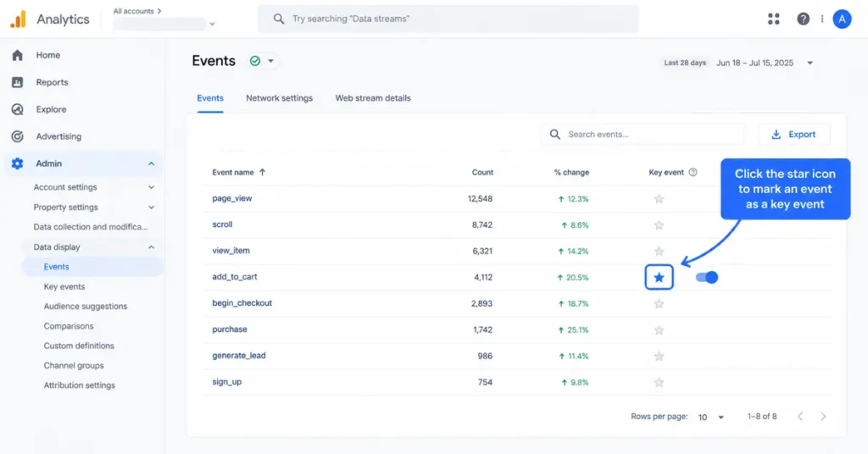Open Key events in sidebar
This screenshot has width=868, height=454.
[64, 286]
